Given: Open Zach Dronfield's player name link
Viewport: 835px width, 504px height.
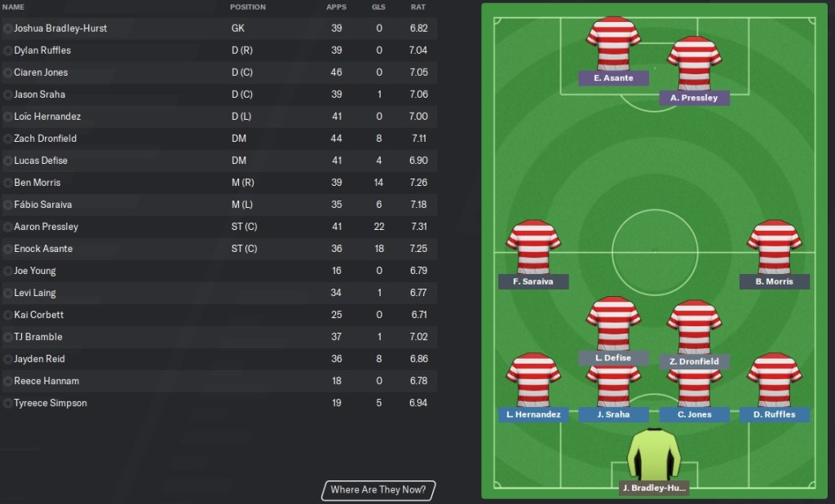Looking at the screenshot, I should point(46,139).
